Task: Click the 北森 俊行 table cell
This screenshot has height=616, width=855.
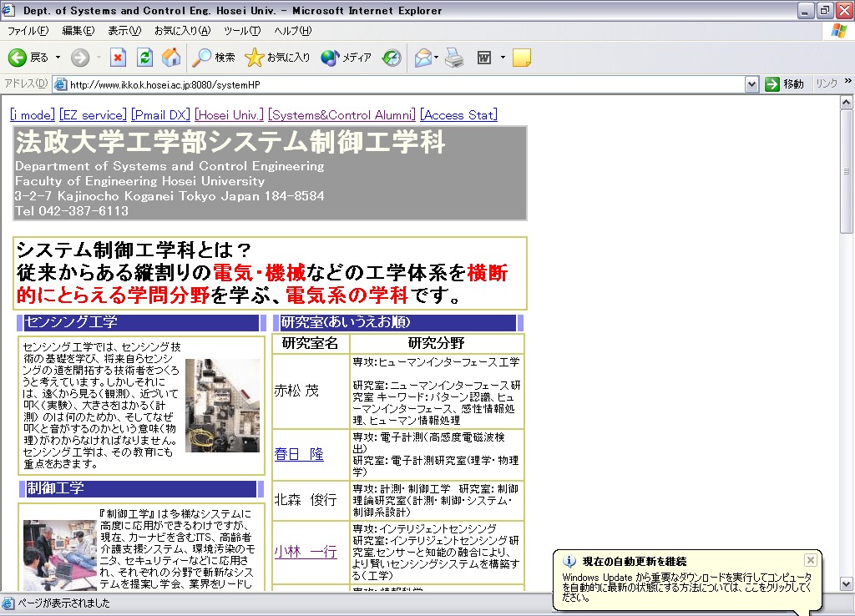Action: pyautogui.click(x=310, y=500)
